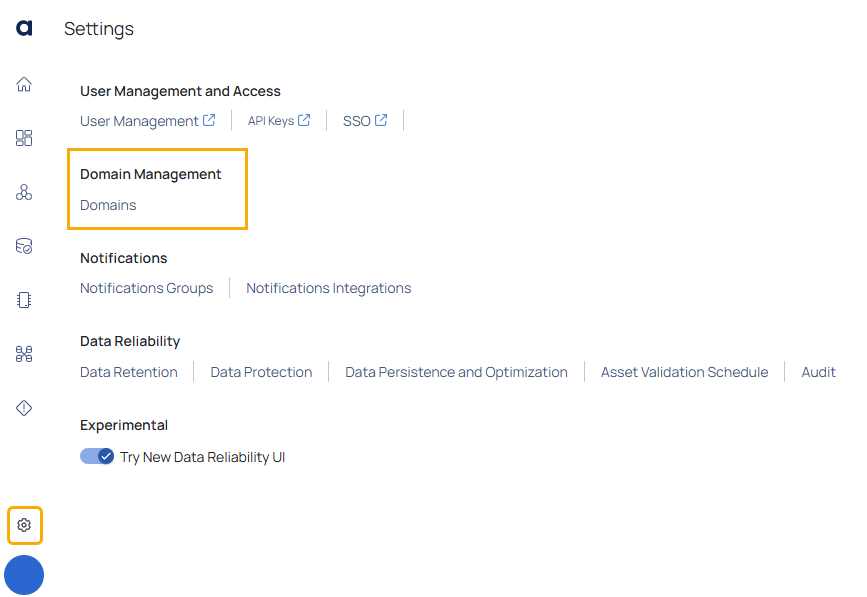Open Data Persistence and Optimization

[x=456, y=372]
